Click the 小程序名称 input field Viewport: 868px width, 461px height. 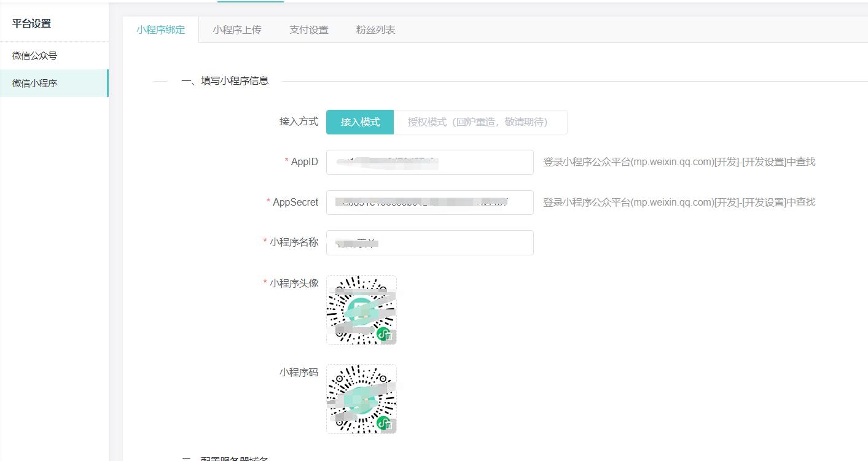click(430, 242)
